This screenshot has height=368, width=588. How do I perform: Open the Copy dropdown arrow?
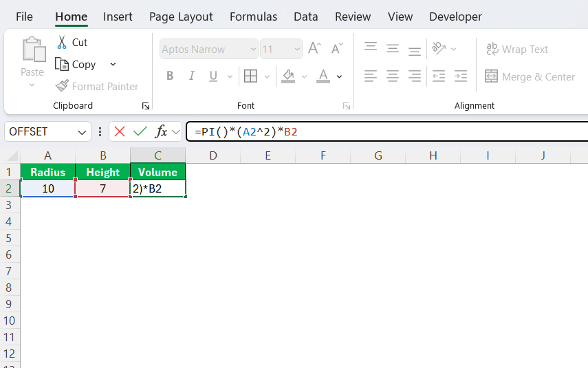point(113,64)
